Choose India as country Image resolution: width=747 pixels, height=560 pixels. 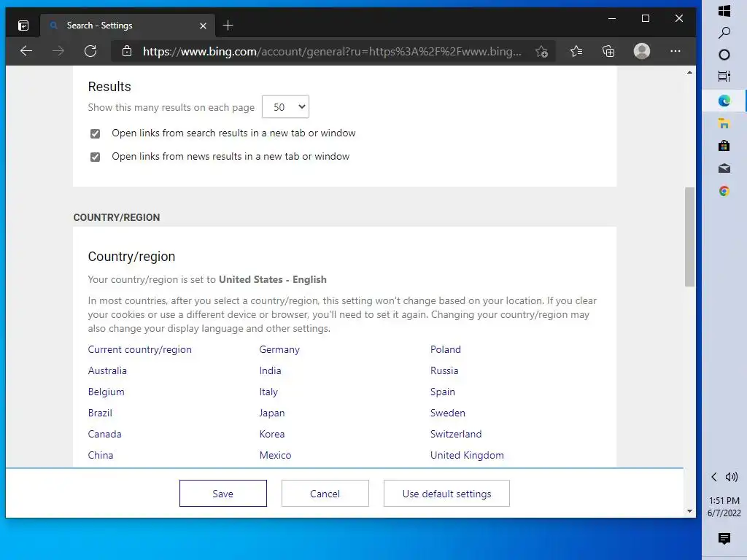tap(270, 370)
